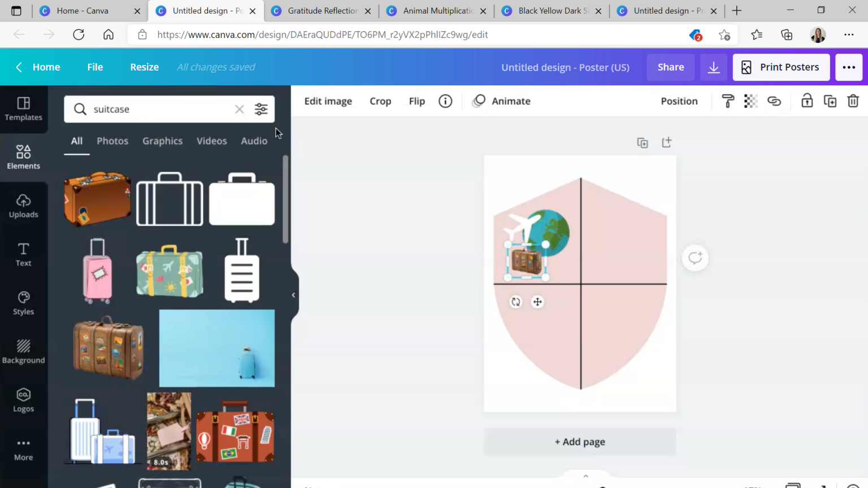Open the Elements panel

point(23,156)
